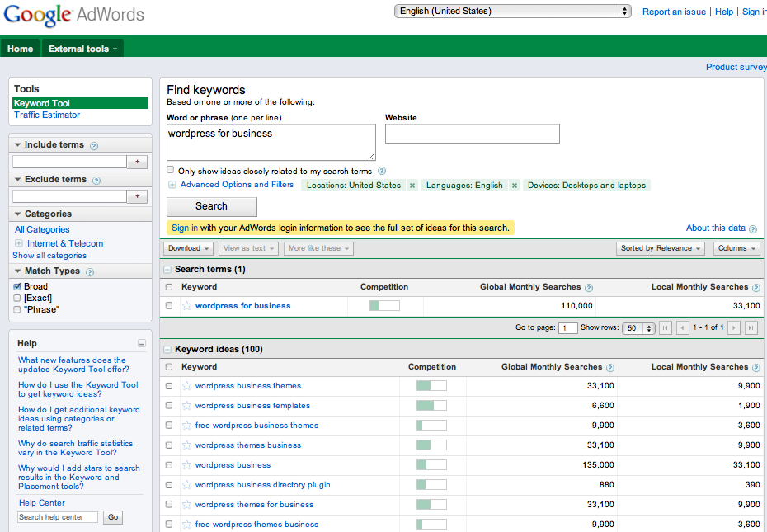Click the Search help center field

tap(58, 517)
